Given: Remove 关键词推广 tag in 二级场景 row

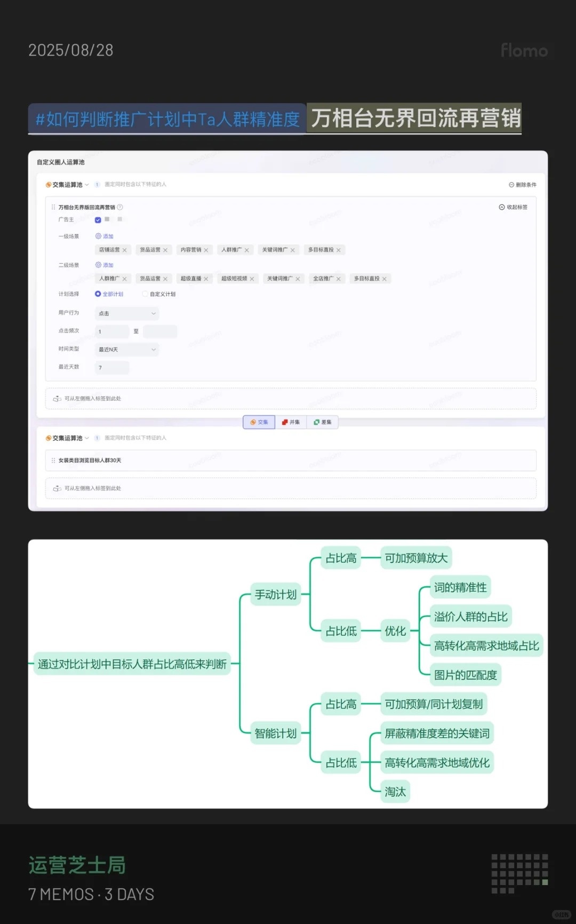Looking at the screenshot, I should pyautogui.click(x=298, y=279).
